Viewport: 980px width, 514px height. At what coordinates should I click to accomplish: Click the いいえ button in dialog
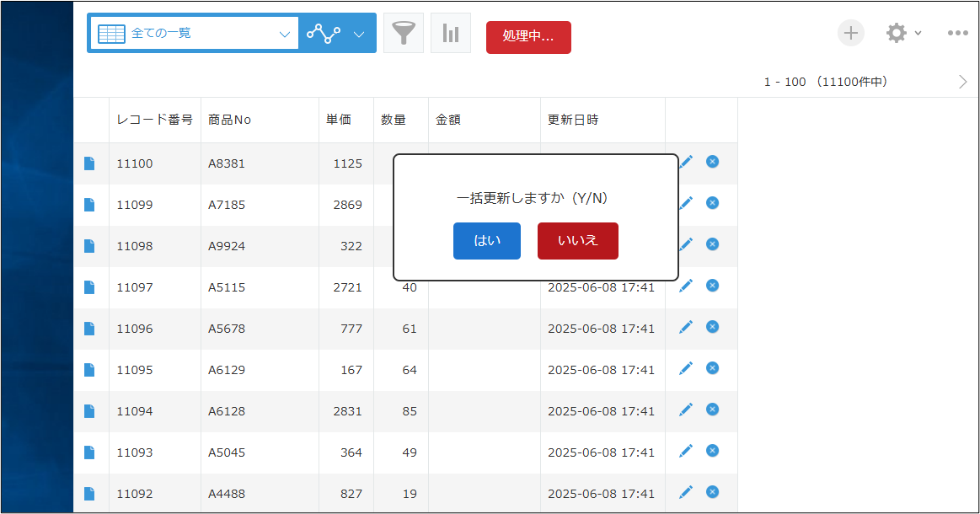click(577, 241)
